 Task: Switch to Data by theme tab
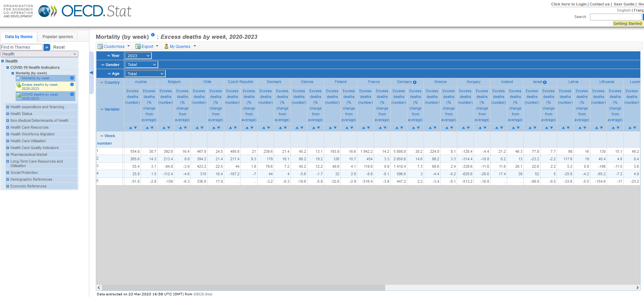click(x=19, y=37)
